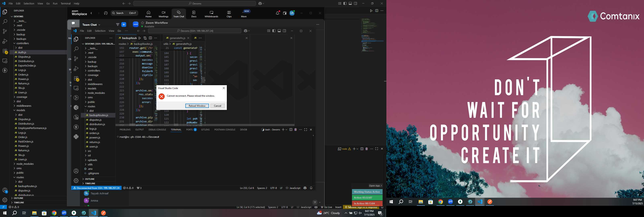644x217 pixels.
Task: Toggle secondary side bar in front VS Code window
Action: pos(285,31)
